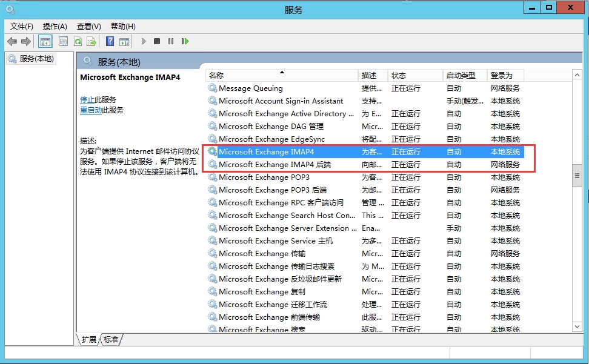Select Microsoft Exchange Service 主机 service name

click(276, 241)
